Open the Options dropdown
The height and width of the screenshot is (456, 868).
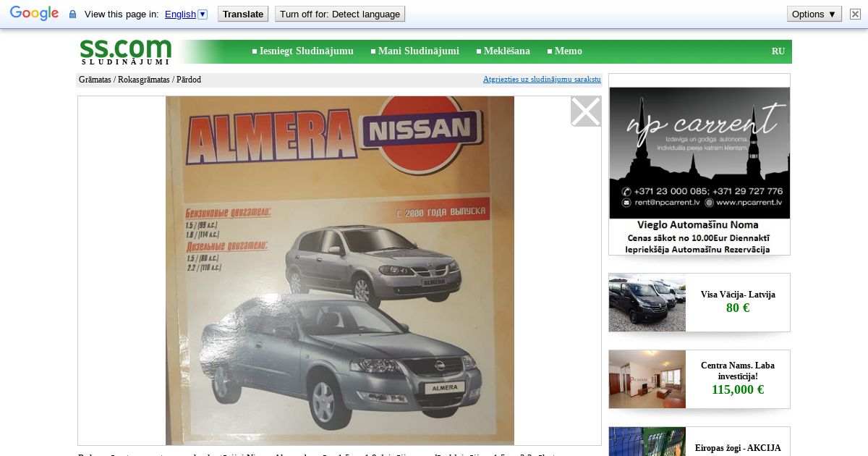point(814,14)
